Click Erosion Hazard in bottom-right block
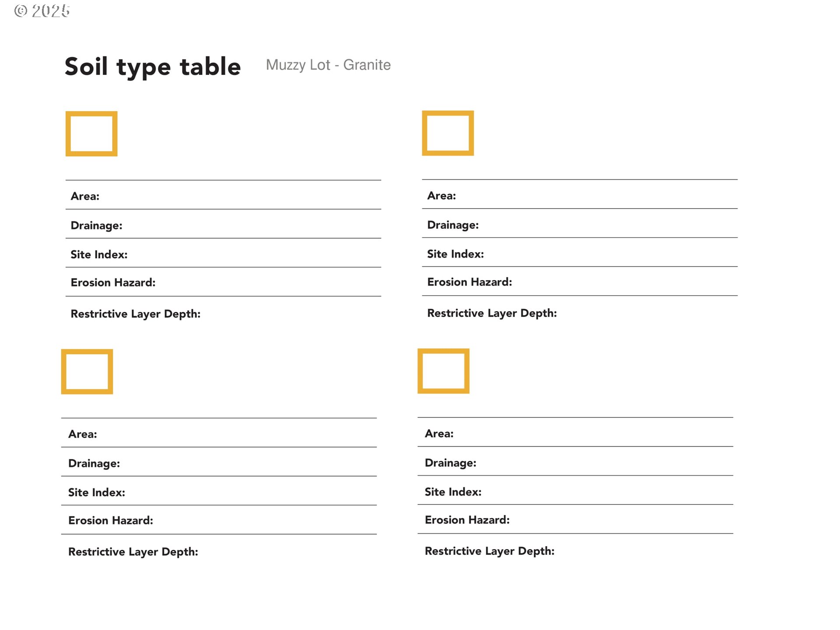The image size is (840, 630). (467, 520)
